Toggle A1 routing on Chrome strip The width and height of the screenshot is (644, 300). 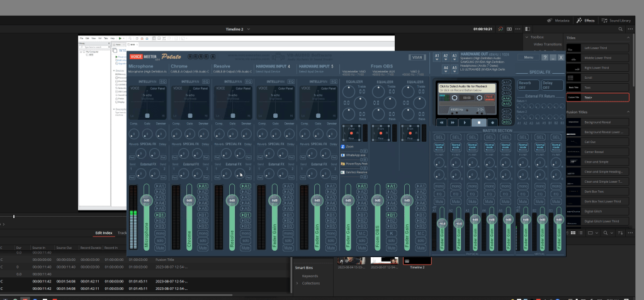click(203, 186)
